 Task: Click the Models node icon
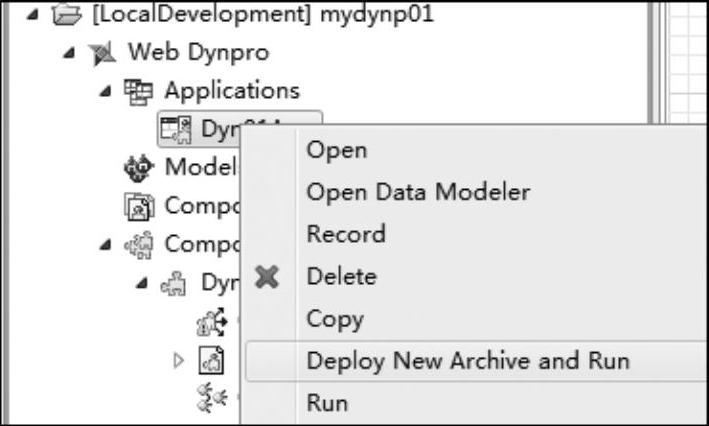[138, 168]
